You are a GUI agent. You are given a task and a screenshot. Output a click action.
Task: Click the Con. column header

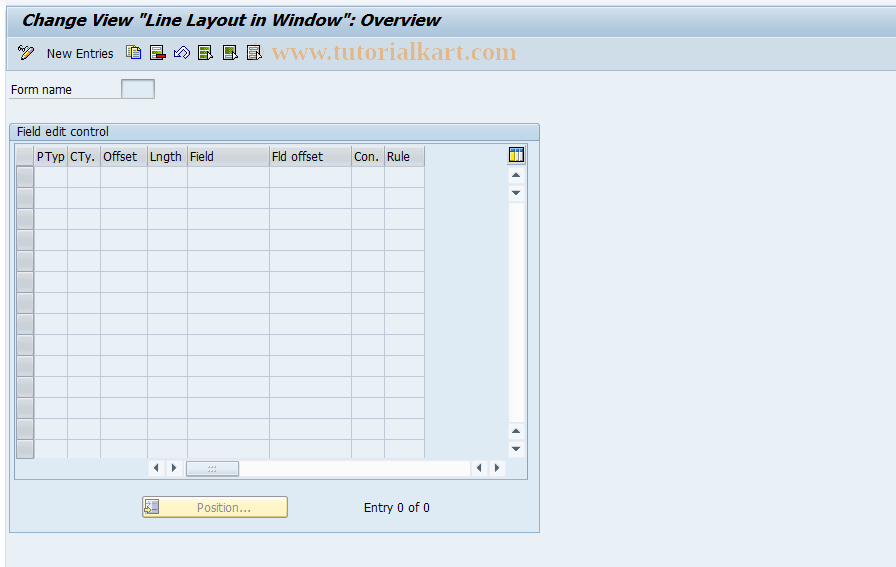368,157
